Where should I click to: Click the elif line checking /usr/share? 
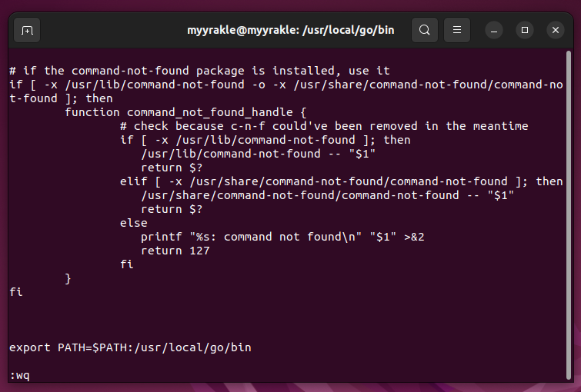pos(341,181)
